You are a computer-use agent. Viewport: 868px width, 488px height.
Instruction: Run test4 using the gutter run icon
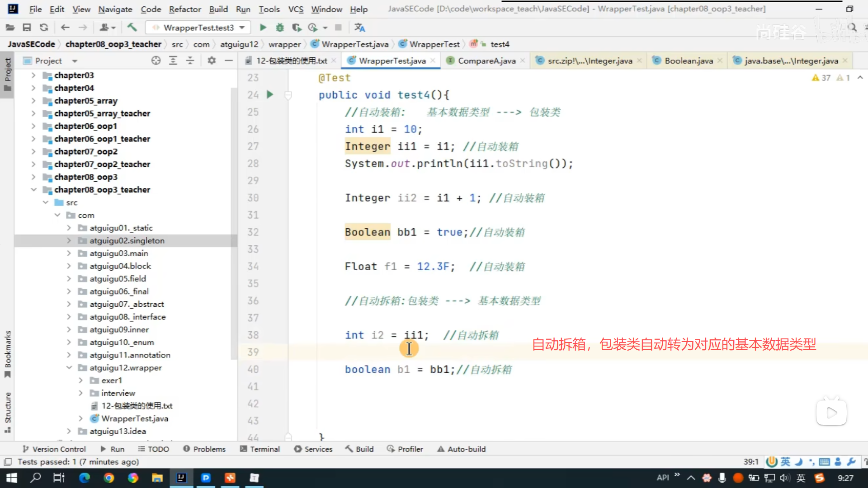pyautogui.click(x=270, y=94)
